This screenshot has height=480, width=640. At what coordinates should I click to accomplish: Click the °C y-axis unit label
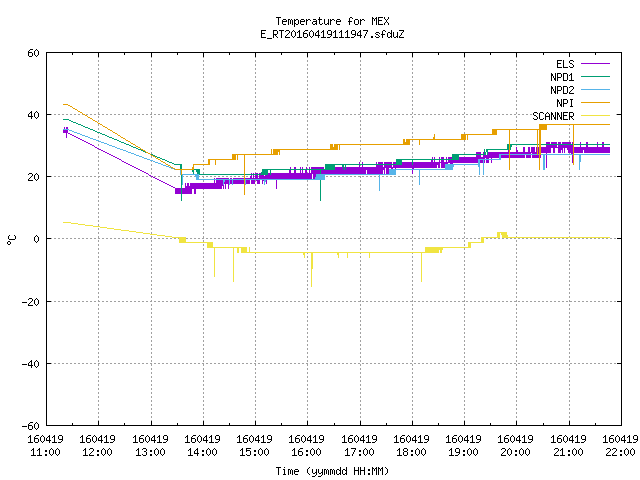(12, 240)
